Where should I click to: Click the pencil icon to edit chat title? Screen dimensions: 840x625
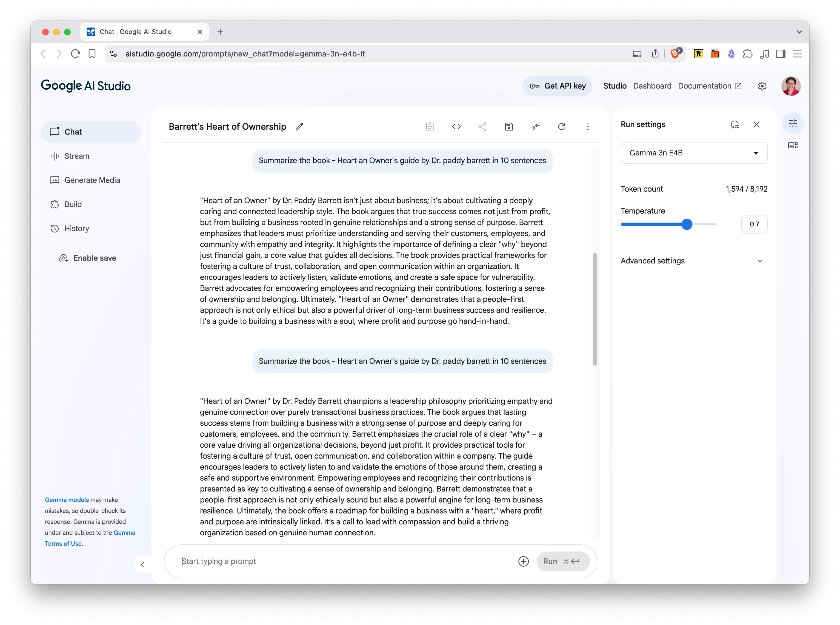(299, 127)
